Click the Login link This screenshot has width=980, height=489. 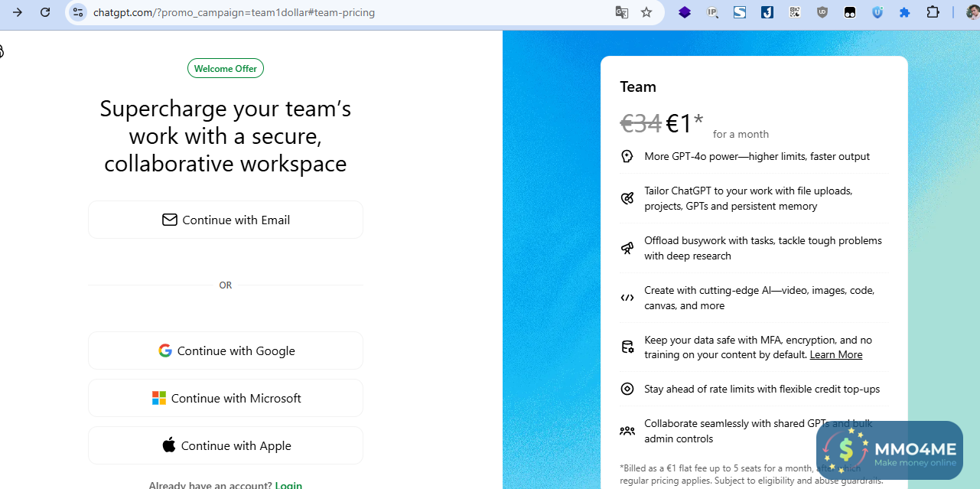pyautogui.click(x=288, y=485)
